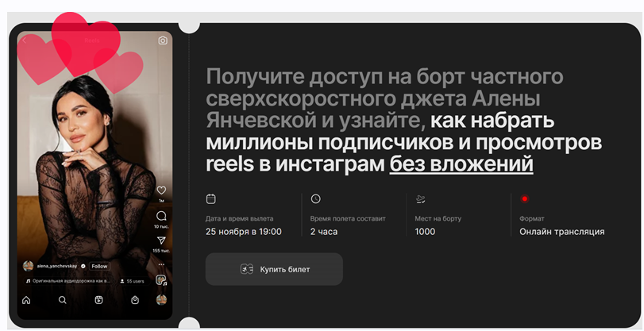The image size is (644, 331).
Task: Click the Купить билет button
Action: pos(274,269)
